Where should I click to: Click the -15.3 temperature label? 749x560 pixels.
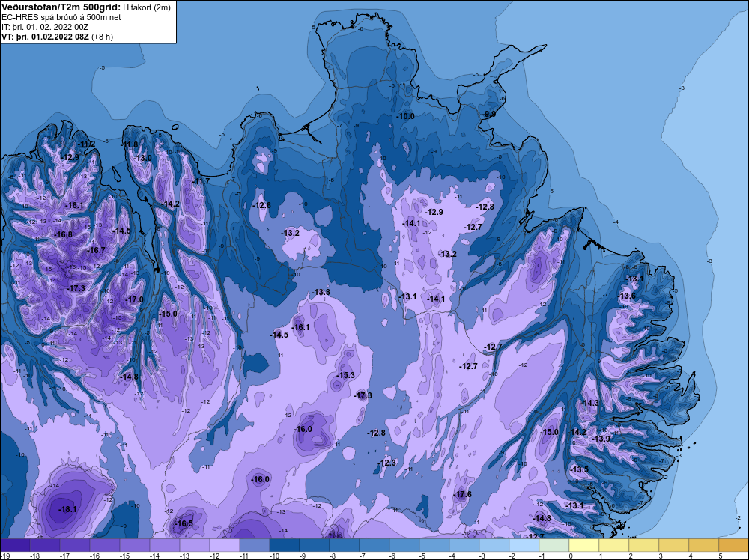[345, 375]
